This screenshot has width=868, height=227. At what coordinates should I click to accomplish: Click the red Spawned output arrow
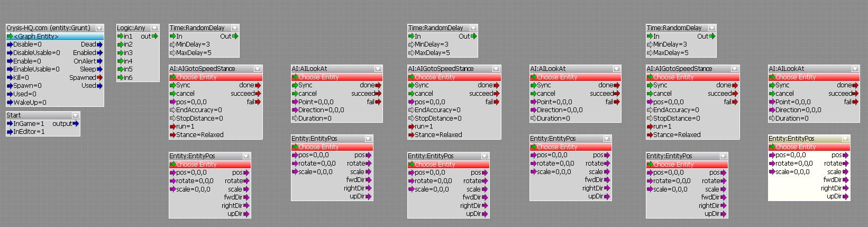99,78
